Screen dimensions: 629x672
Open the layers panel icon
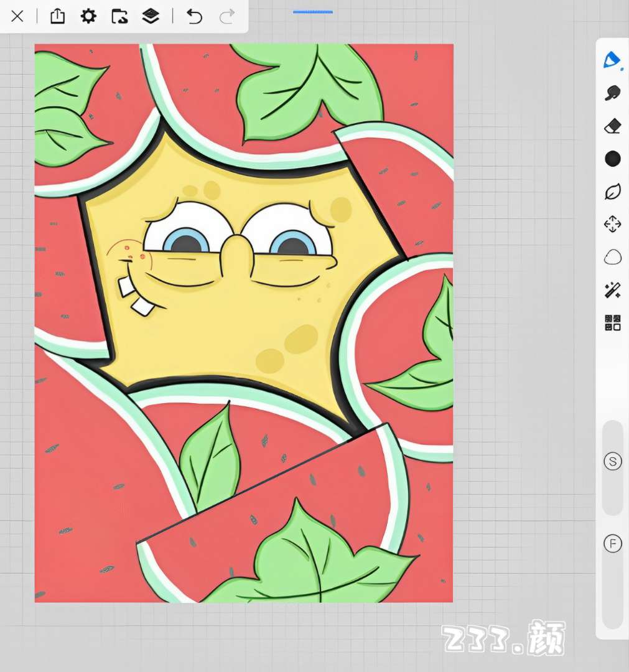click(151, 16)
